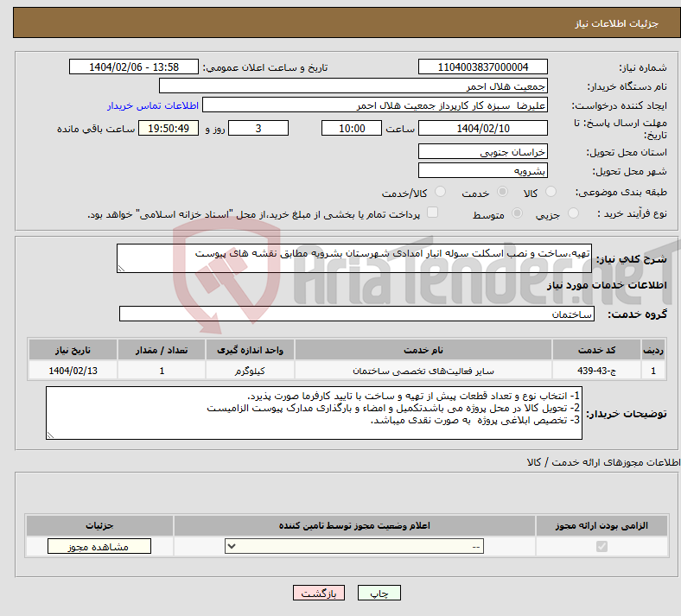Viewport: 681px width, 616px height.
Task: Click the توضیحات خریدار text area
Action: pos(314,413)
